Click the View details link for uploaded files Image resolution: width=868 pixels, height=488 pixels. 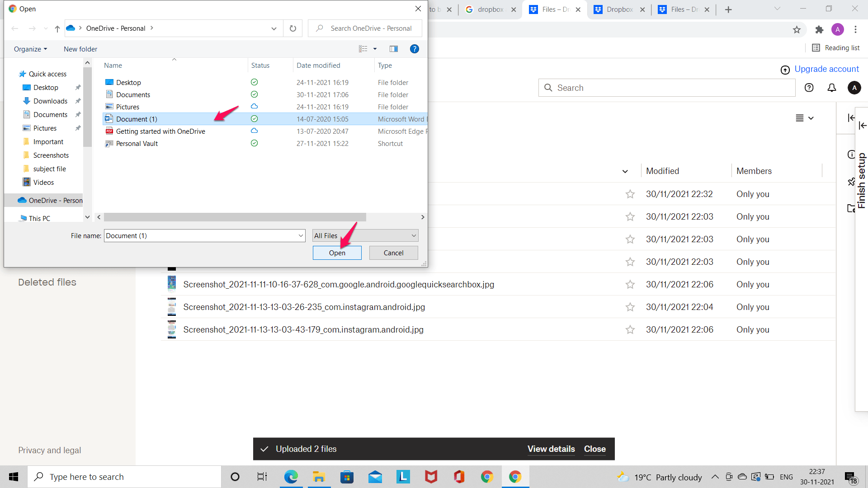[x=552, y=449]
